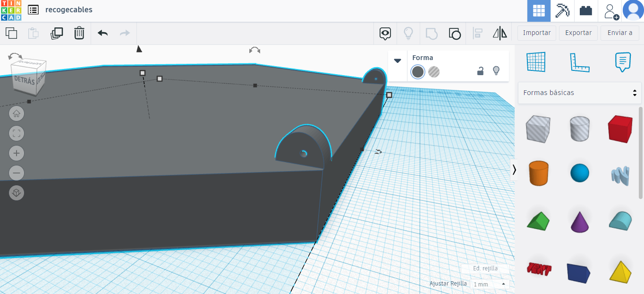The width and height of the screenshot is (644, 294).
Task: Pick the blue Sphere shape
Action: point(580,173)
